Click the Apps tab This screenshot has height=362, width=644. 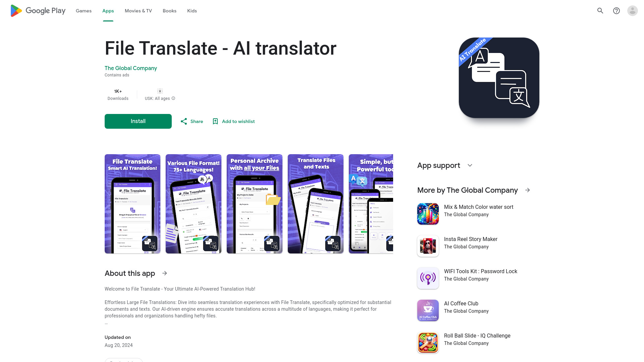click(108, 11)
